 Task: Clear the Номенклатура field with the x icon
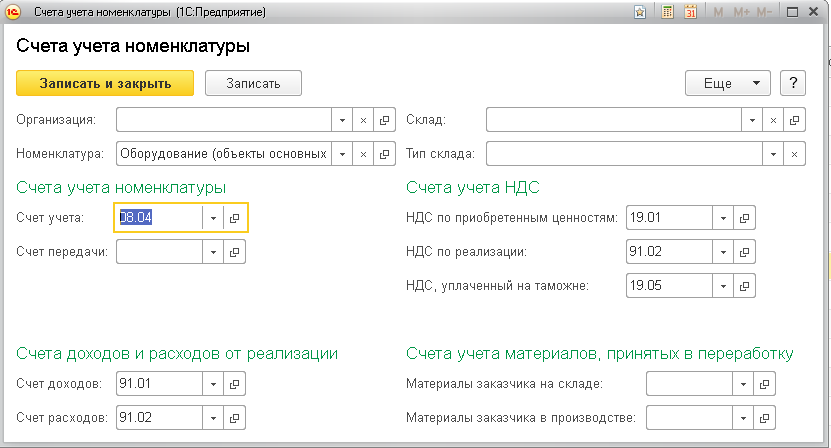[x=363, y=154]
